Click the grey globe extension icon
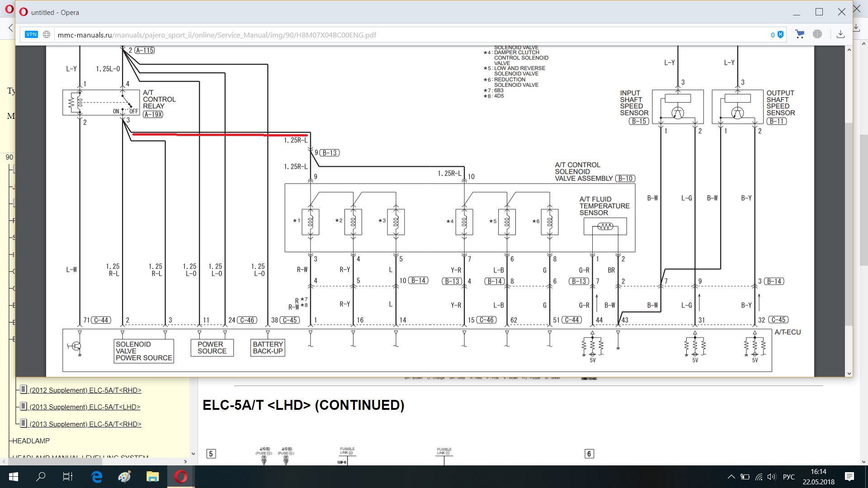Image resolution: width=868 pixels, height=488 pixels. pyautogui.click(x=817, y=34)
